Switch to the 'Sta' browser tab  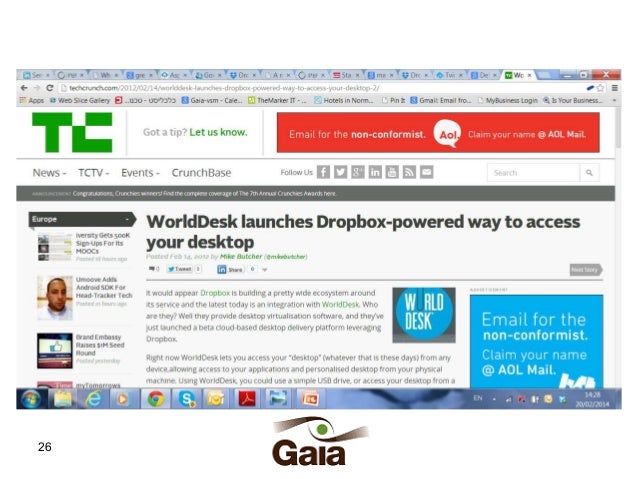point(346,75)
